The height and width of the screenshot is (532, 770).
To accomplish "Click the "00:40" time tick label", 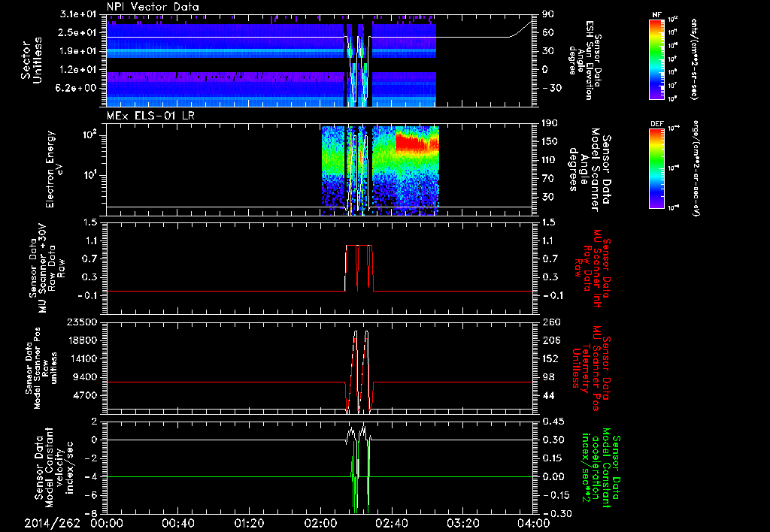I will point(177,523).
